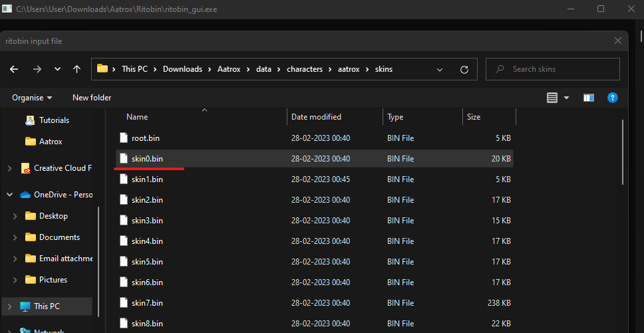The width and height of the screenshot is (644, 333).
Task: Close the ritobin input file dialog
Action: click(617, 41)
